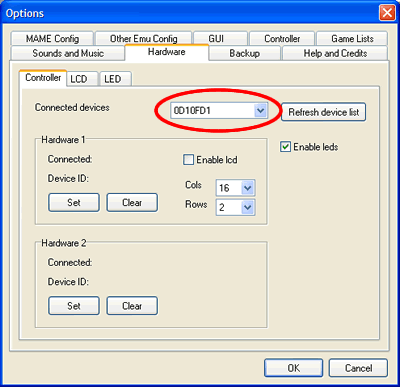400x387 pixels.
Task: Close the Options dialog window
Action: (x=387, y=13)
